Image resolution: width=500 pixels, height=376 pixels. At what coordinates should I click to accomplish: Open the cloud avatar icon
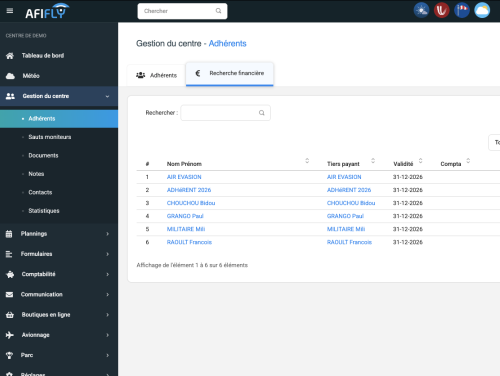[482, 10]
